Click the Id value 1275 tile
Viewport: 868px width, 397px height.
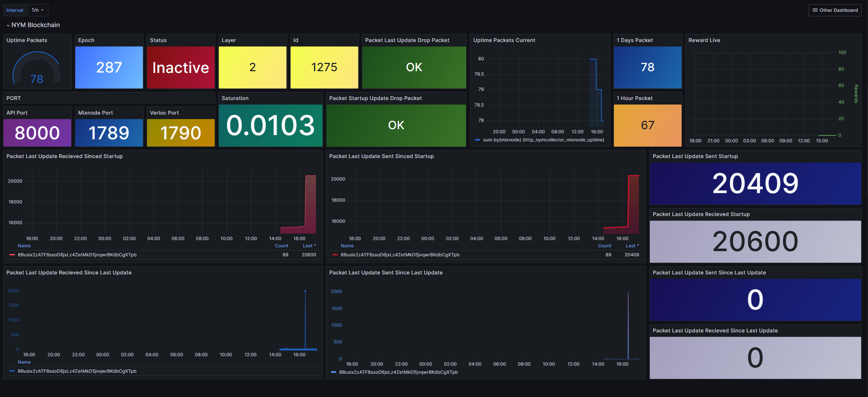pyautogui.click(x=324, y=67)
